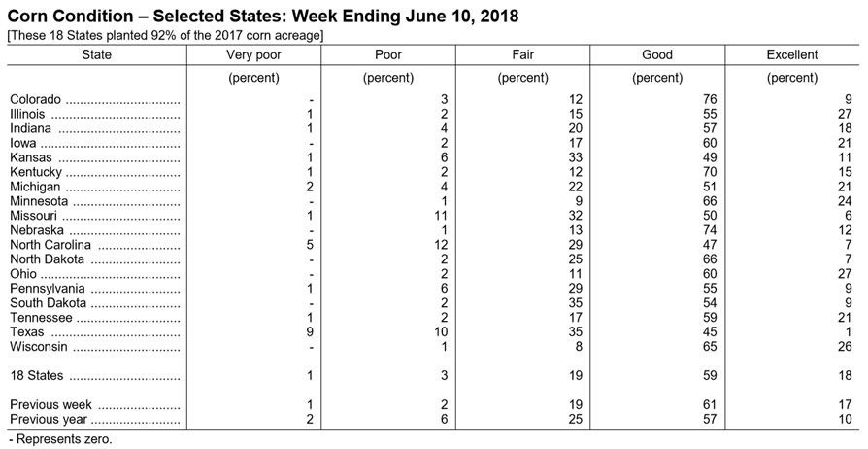868x449 pixels.
Task: Select the Wisconsin state name
Action: pyautogui.click(x=38, y=346)
